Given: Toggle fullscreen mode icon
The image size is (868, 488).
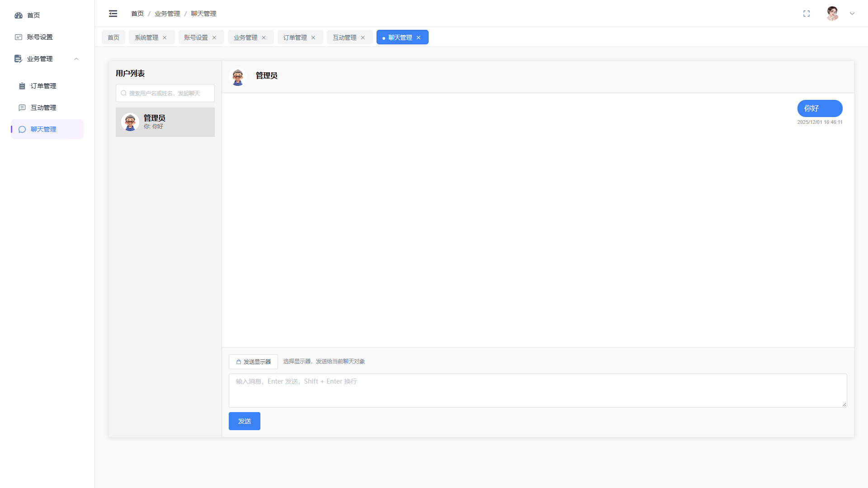Looking at the screenshot, I should (x=807, y=14).
